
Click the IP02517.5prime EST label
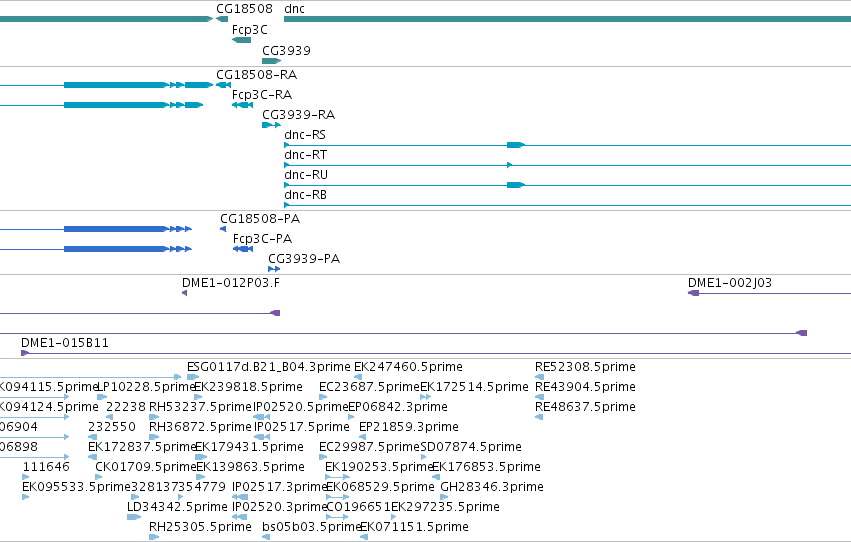click(x=302, y=427)
